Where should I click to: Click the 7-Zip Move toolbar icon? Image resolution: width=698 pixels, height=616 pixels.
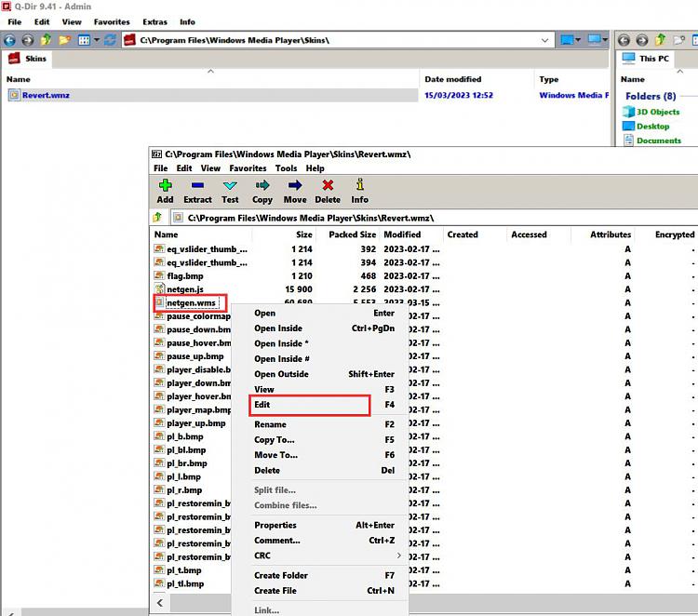(295, 185)
